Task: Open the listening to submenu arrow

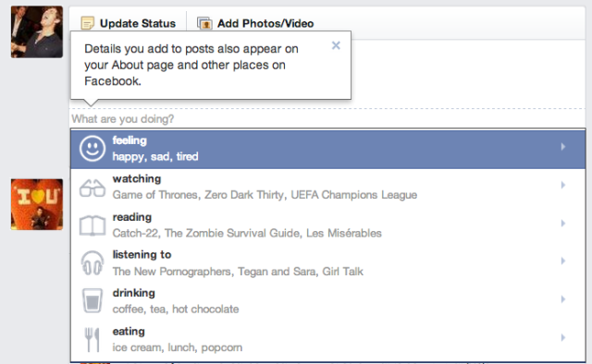Action: [563, 261]
